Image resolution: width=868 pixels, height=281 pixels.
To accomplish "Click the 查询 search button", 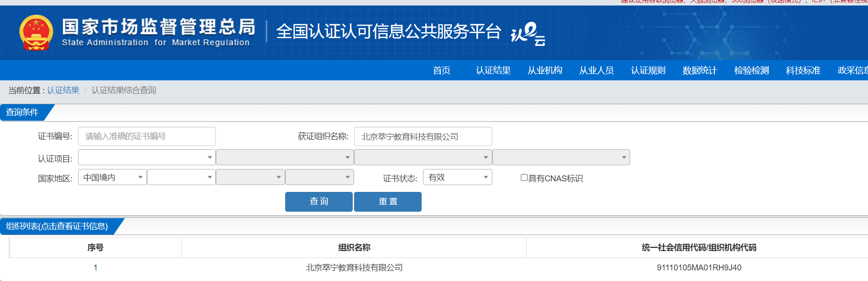I will click(319, 202).
